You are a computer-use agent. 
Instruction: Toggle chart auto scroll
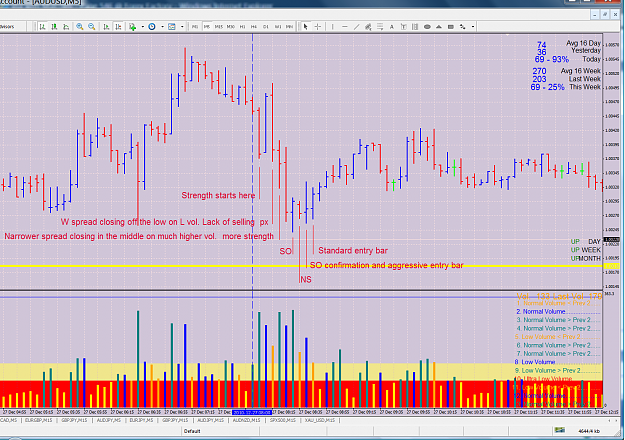[106, 27]
